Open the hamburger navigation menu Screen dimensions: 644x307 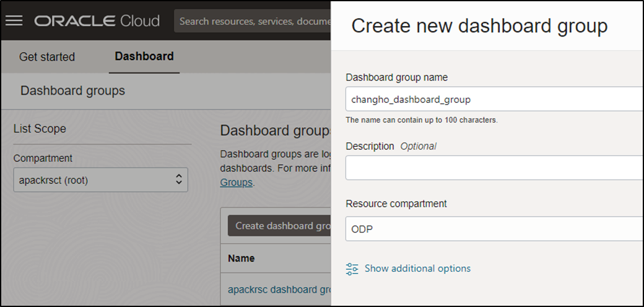pos(14,21)
